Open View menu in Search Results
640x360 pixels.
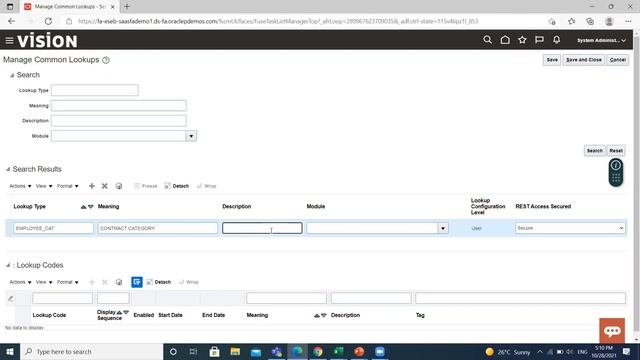[x=44, y=186]
